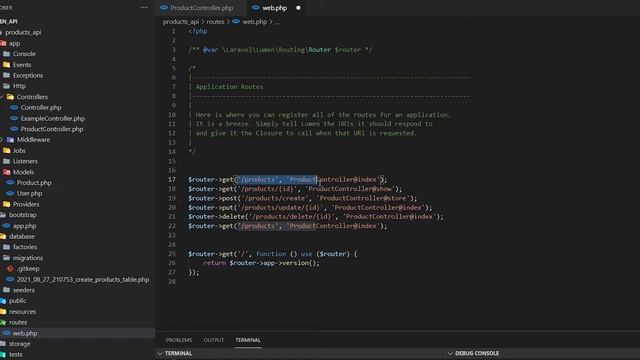Click 'return' keyword on line 26
Viewport: 640px width, 360px height.
coord(214,263)
